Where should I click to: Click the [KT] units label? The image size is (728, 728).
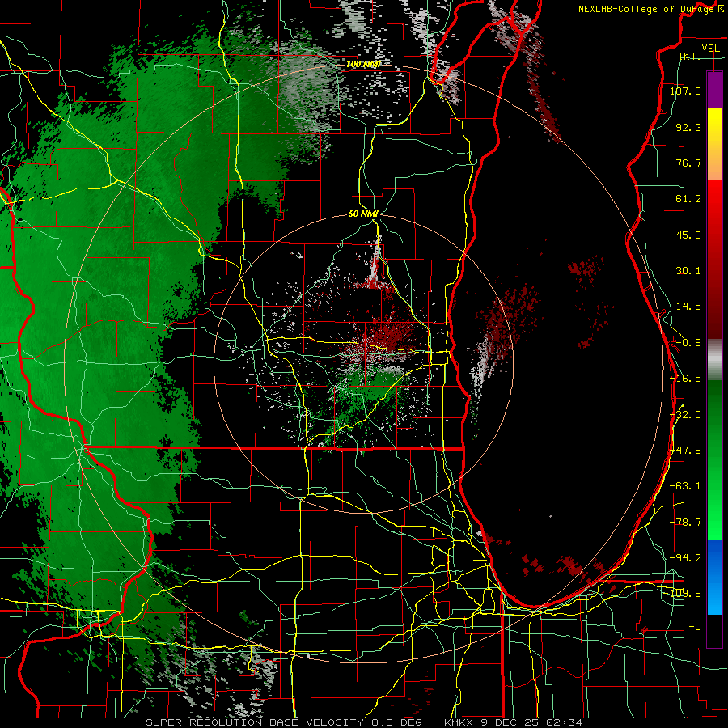[x=691, y=56]
